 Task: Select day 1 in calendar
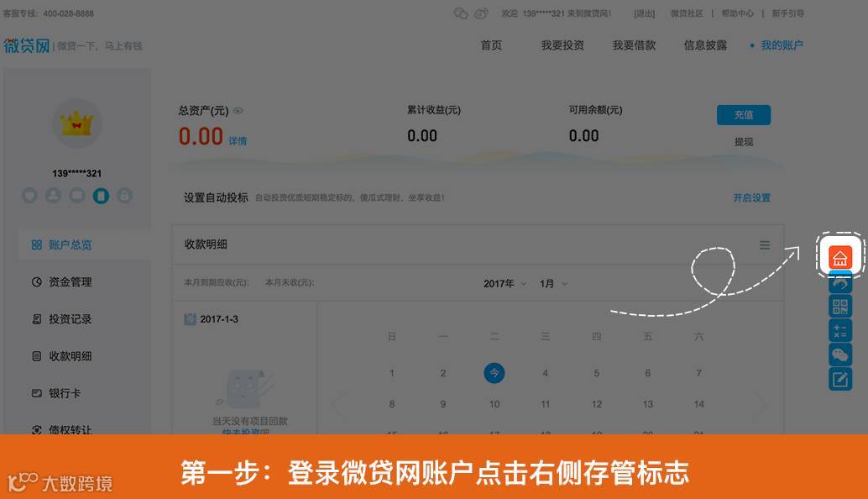tap(391, 373)
